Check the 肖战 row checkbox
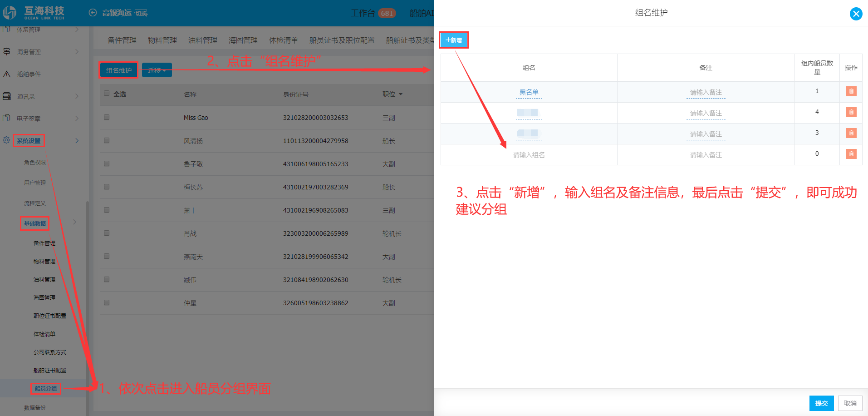 [x=107, y=233]
